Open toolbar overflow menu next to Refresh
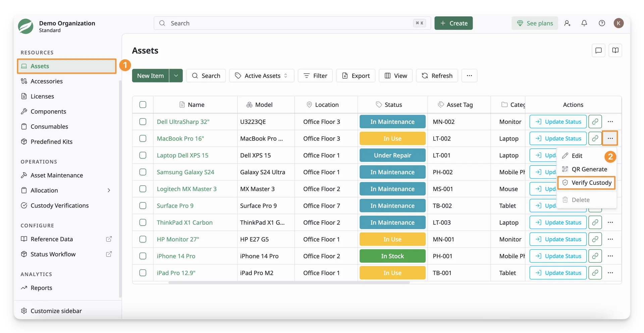This screenshot has width=644, height=333. pos(469,76)
